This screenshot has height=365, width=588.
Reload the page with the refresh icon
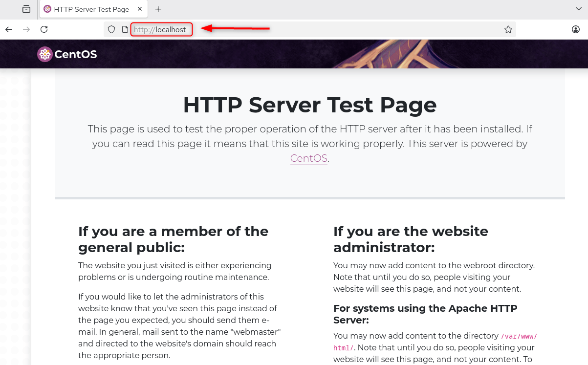pos(44,29)
